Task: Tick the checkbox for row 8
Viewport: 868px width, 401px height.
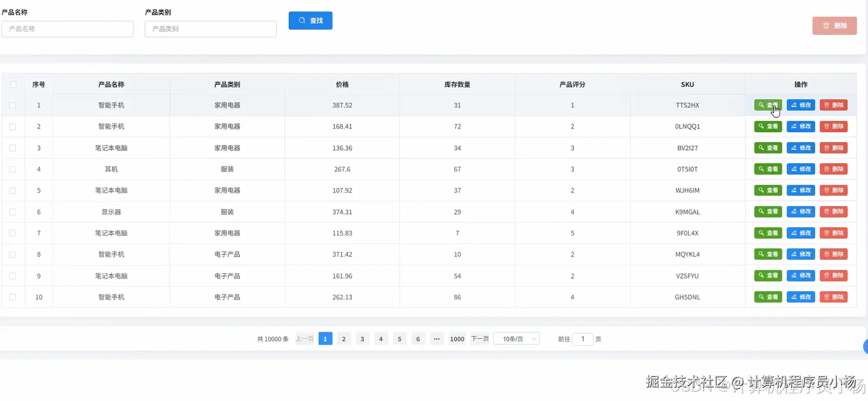Action: point(13,255)
